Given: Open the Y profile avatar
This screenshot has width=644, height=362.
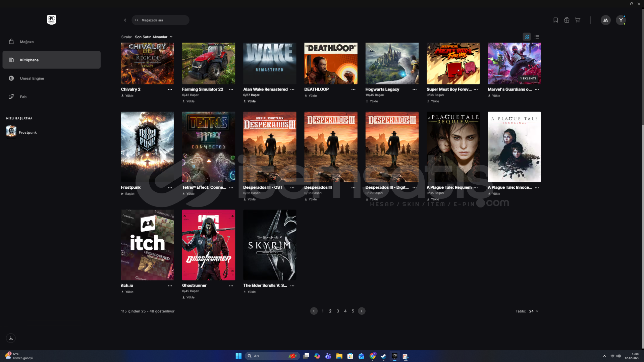Looking at the screenshot, I should point(621,20).
